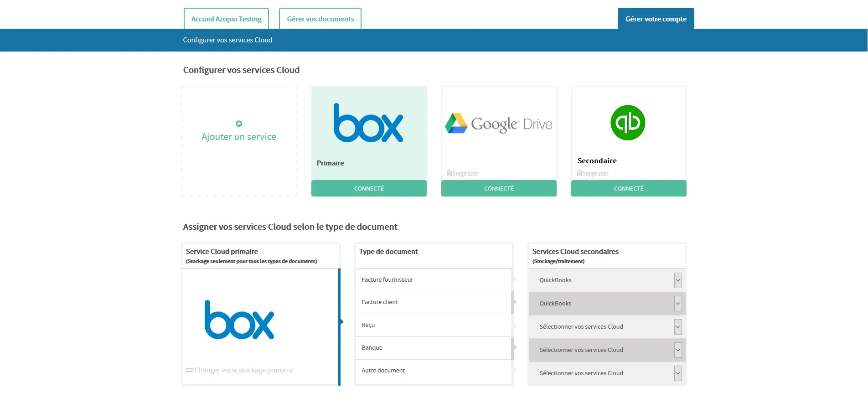
Task: Switch to Gérer vos documents tab
Action: point(320,19)
